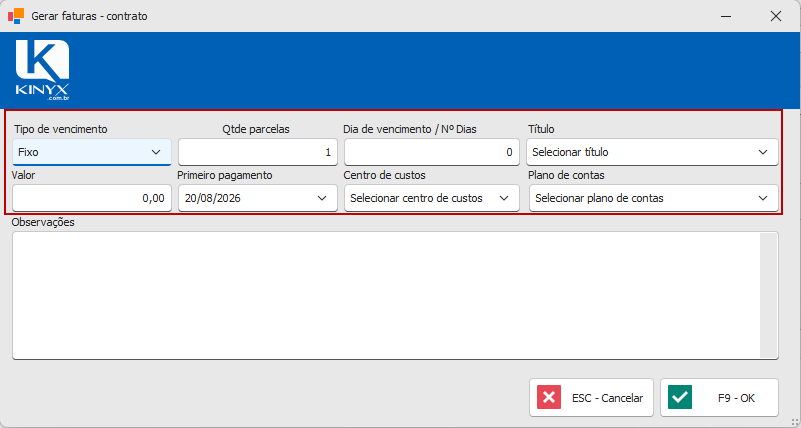Click the 'Primeiro pagamento' label
The image size is (801, 428).
coord(225,175)
